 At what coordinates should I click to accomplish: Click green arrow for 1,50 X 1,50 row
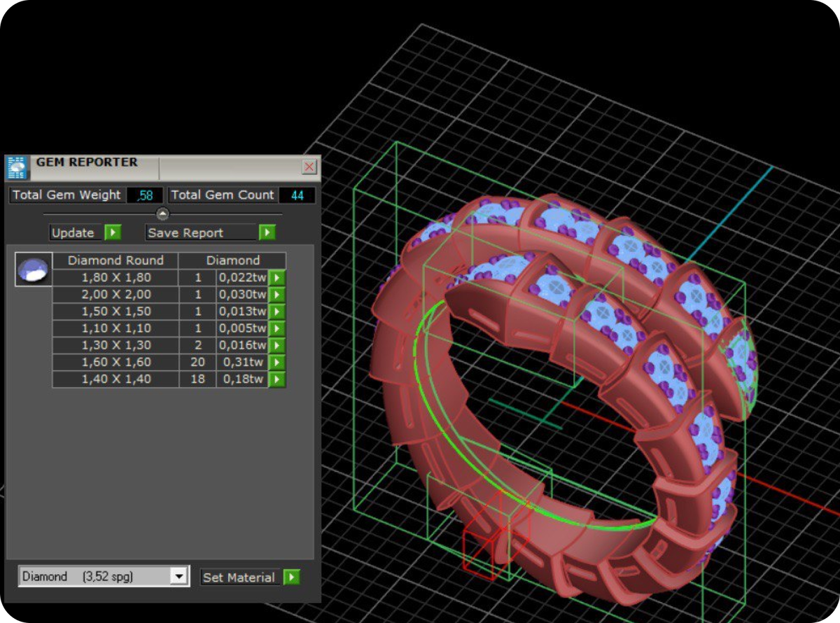[277, 311]
